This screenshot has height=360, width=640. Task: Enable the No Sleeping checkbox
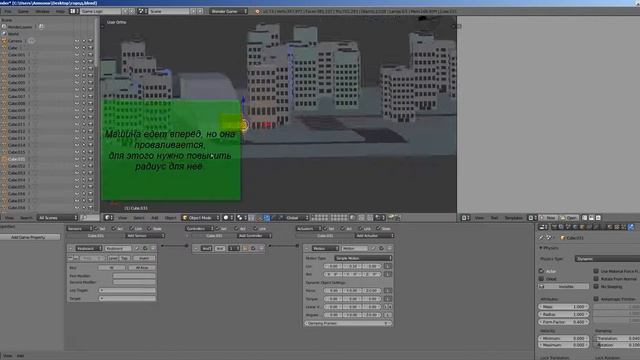pyautogui.click(x=596, y=287)
